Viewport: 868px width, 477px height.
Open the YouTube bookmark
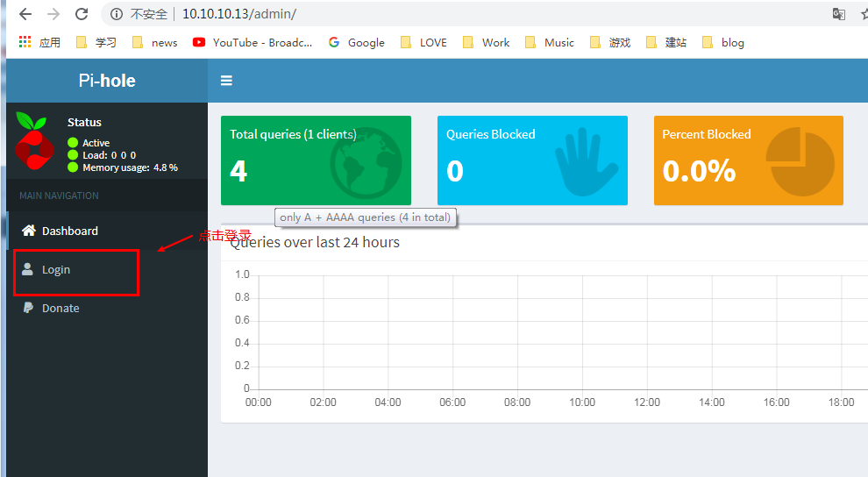[x=253, y=43]
